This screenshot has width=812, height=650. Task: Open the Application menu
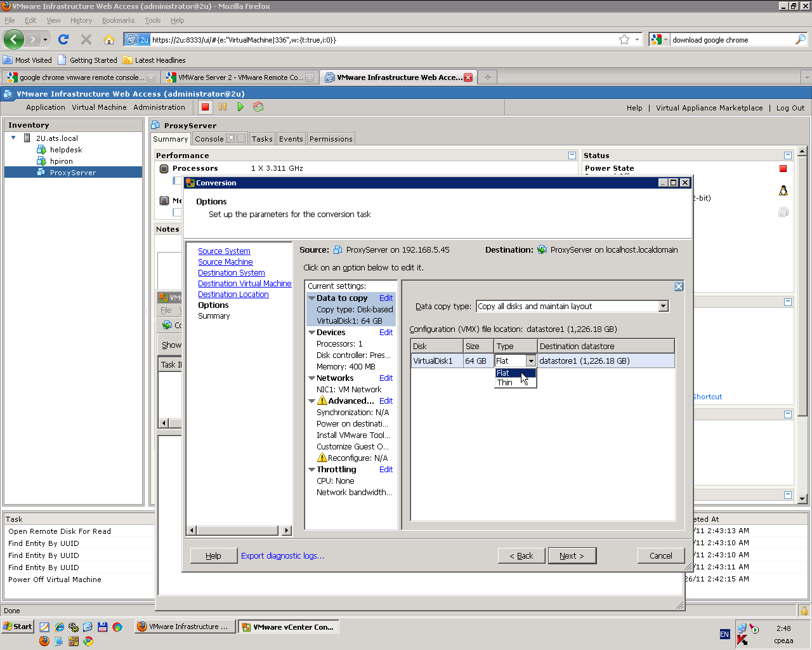pos(46,107)
